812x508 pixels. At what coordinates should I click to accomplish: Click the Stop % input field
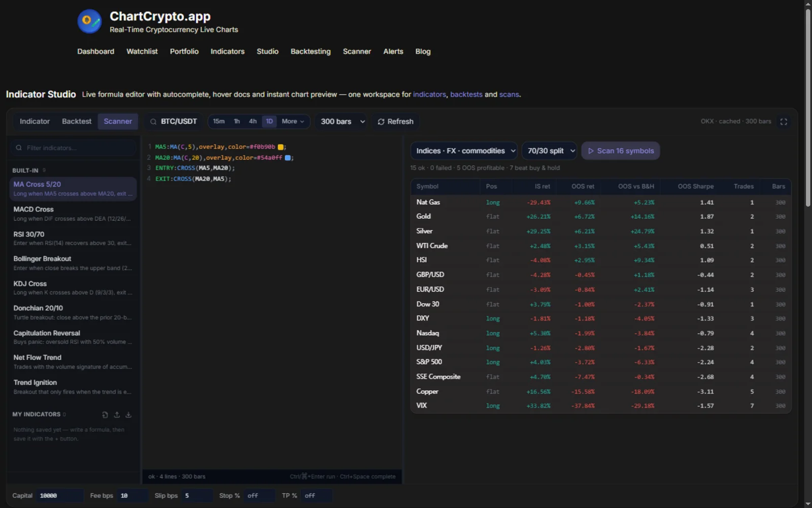pos(259,496)
